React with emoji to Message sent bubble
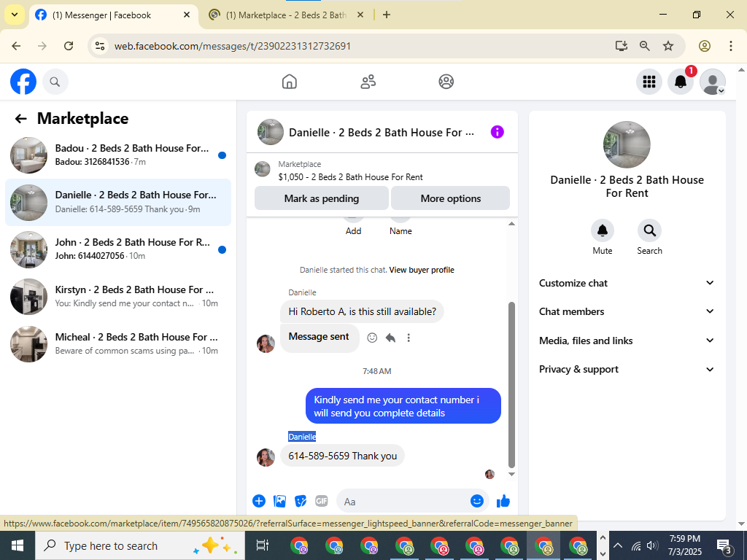Image resolution: width=747 pixels, height=560 pixels. point(372,338)
